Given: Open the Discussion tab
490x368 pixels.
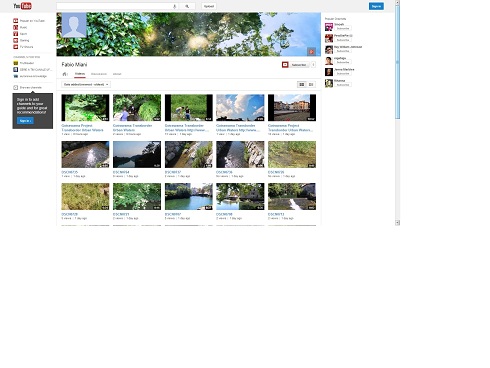Looking at the screenshot, I should click(x=99, y=74).
